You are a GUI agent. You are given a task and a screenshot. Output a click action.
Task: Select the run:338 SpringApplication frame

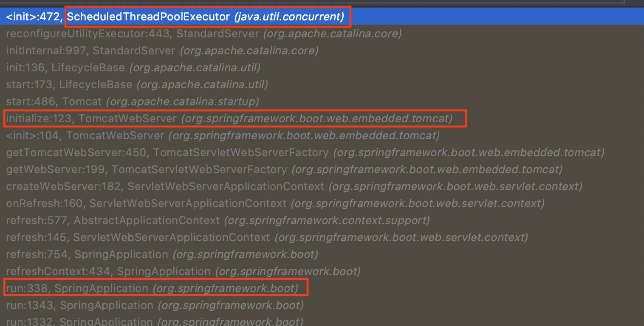coord(322,288)
